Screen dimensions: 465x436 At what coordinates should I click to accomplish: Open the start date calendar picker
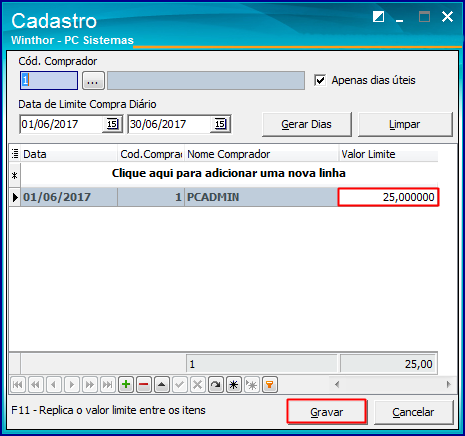112,124
